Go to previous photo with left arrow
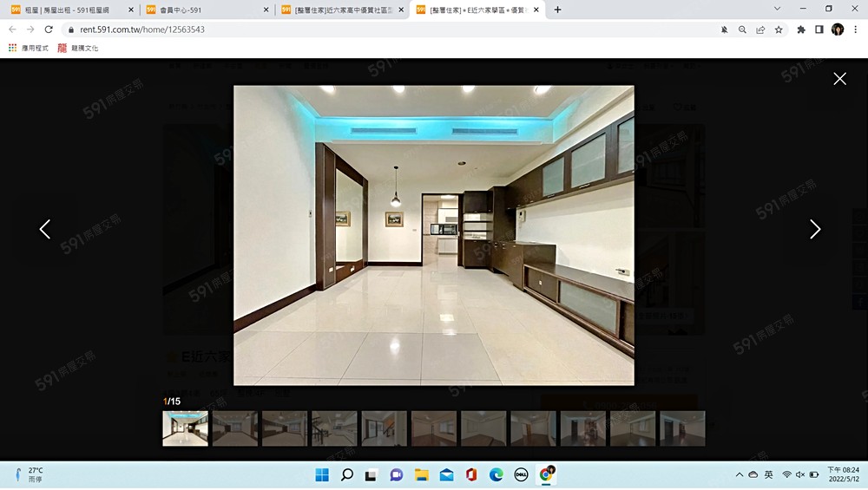 point(45,229)
